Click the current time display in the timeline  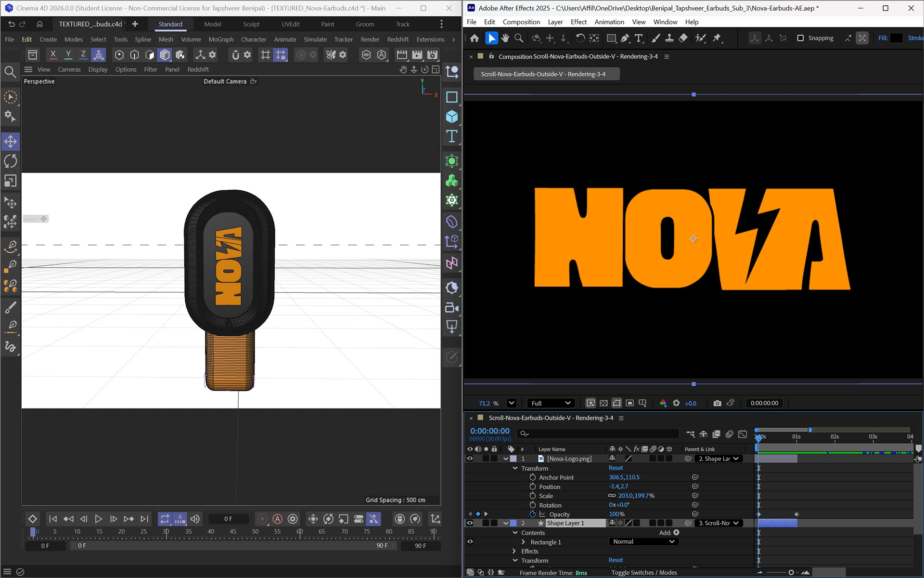pos(490,430)
